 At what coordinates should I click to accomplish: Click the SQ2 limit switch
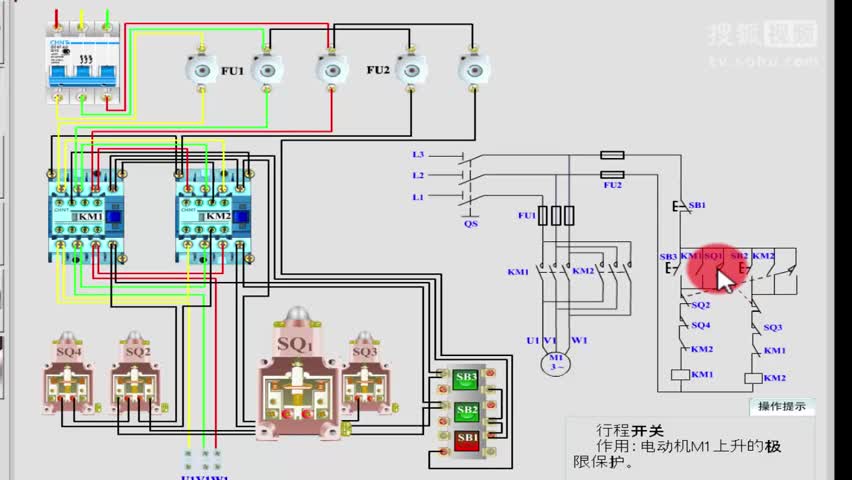[137, 372]
